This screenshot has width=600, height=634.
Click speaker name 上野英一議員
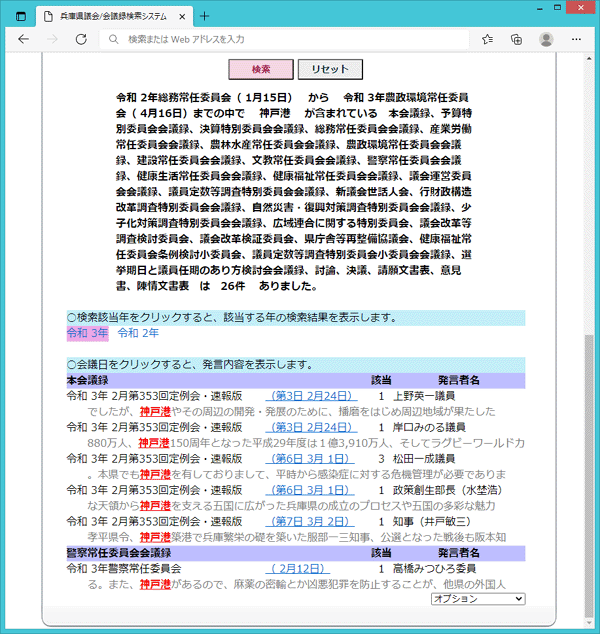[424, 396]
